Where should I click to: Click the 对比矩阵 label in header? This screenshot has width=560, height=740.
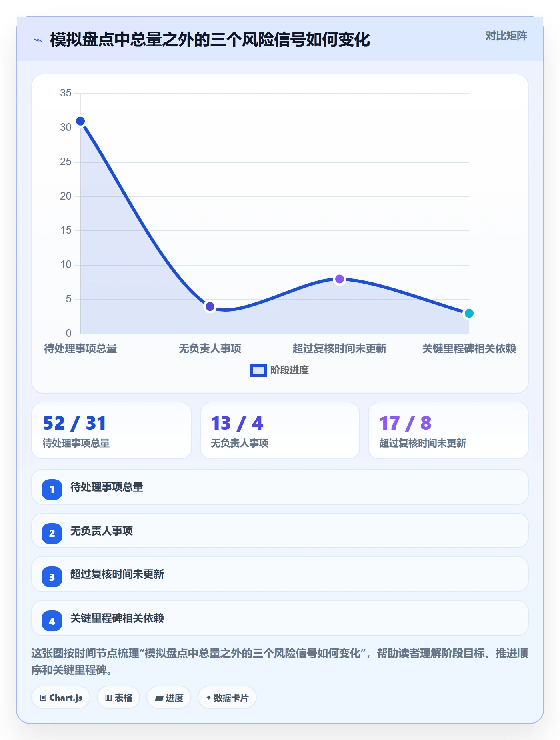tap(506, 36)
